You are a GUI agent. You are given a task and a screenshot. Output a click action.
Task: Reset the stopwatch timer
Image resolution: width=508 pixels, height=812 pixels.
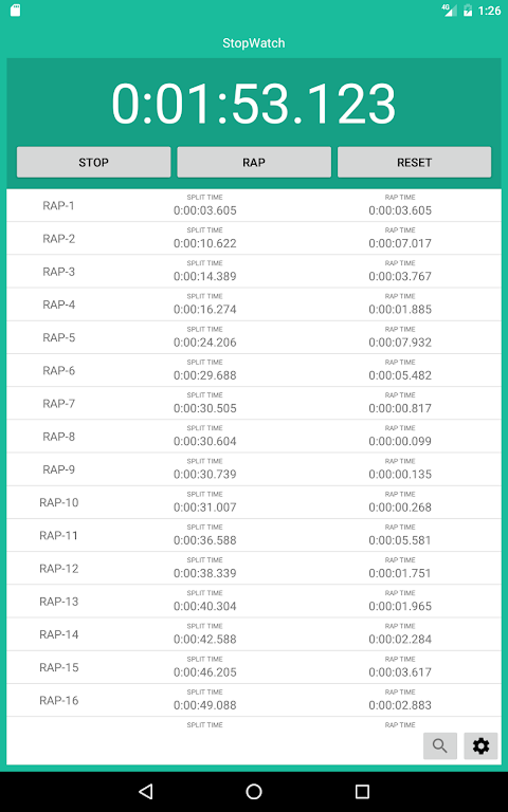[x=414, y=162]
